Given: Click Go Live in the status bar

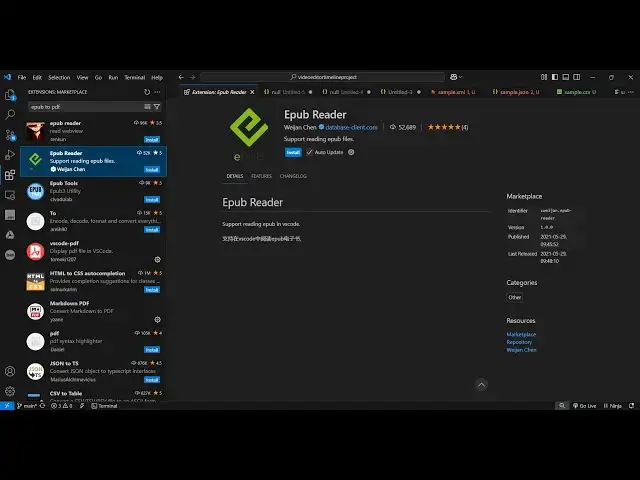Looking at the screenshot, I should (584, 406).
